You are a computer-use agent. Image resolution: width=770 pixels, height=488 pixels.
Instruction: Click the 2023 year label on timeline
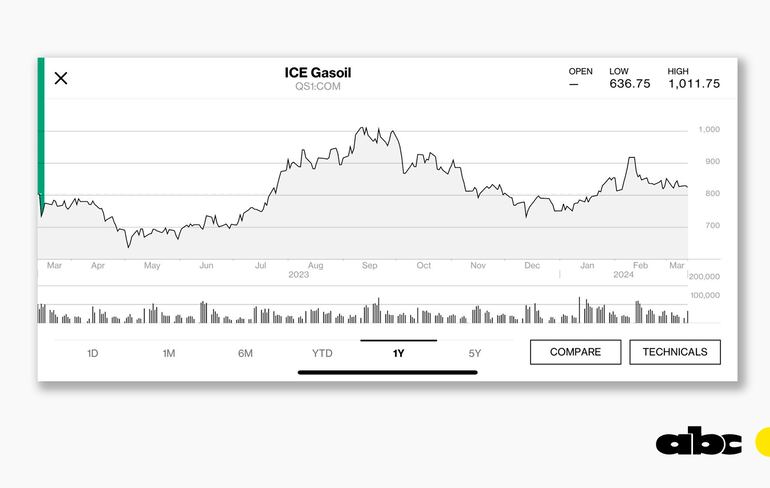coord(298,275)
